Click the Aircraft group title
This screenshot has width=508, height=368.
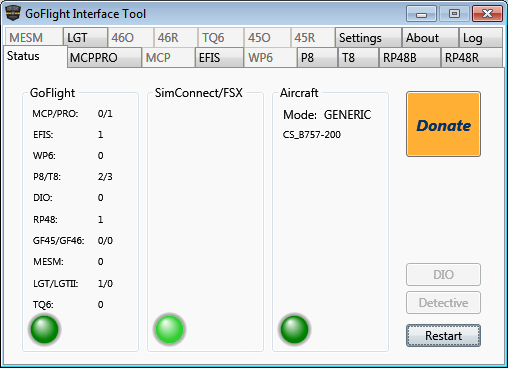pos(299,93)
